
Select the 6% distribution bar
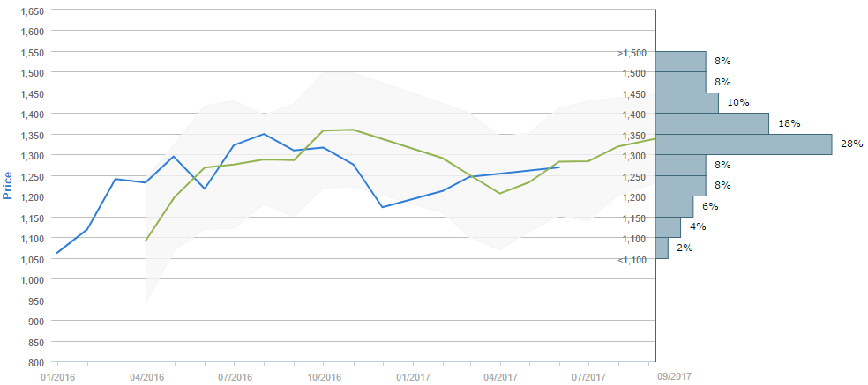[x=675, y=206]
